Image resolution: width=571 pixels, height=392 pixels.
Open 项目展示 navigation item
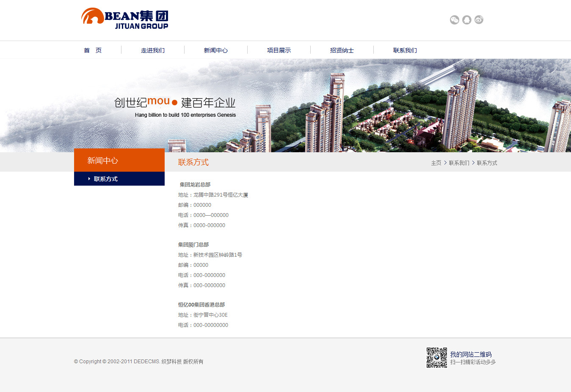(279, 50)
